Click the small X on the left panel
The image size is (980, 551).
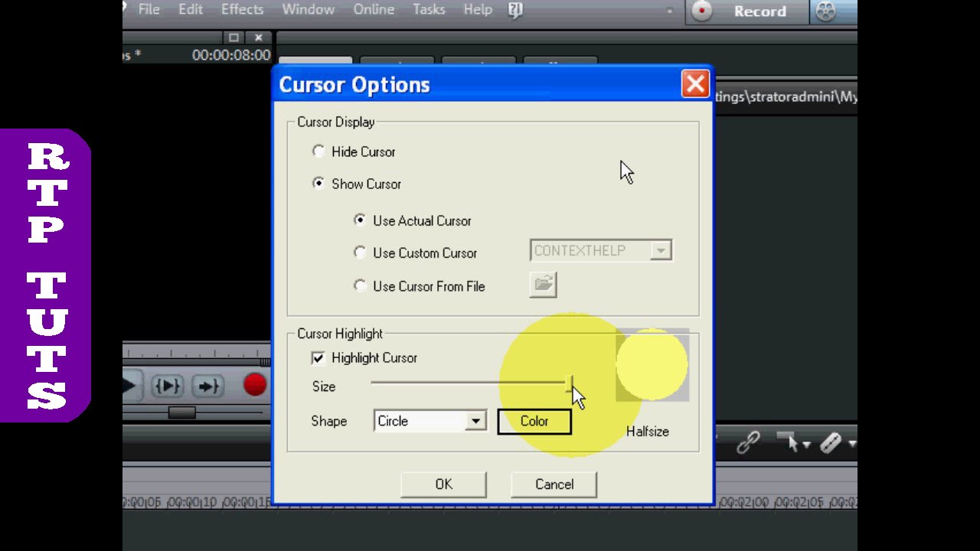(x=259, y=37)
